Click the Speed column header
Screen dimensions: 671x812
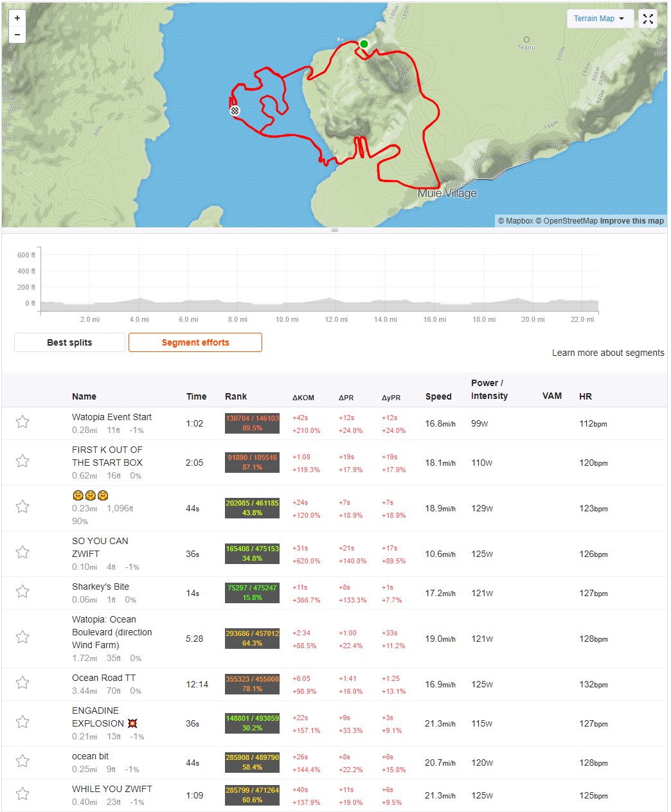pyautogui.click(x=438, y=396)
